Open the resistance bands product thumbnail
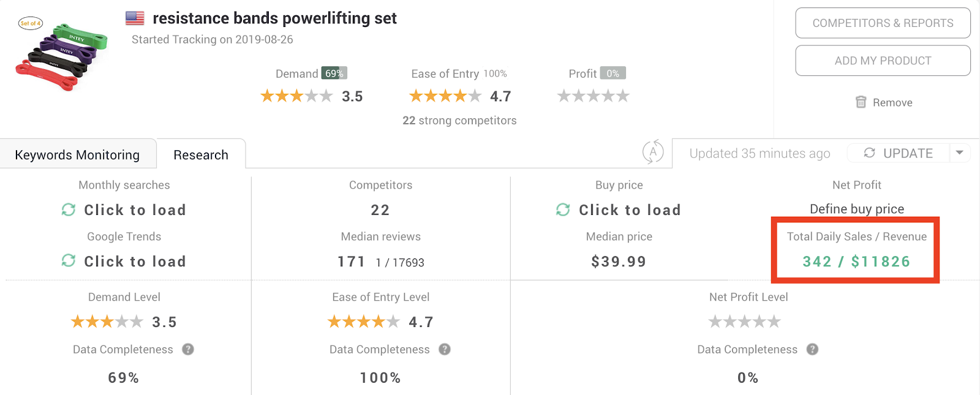The height and width of the screenshot is (395, 980). tap(61, 55)
